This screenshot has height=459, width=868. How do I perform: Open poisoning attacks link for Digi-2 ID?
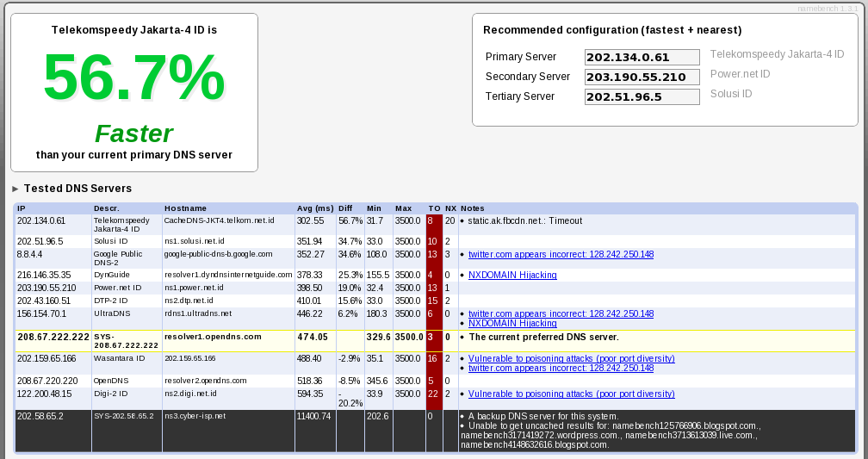click(x=571, y=394)
